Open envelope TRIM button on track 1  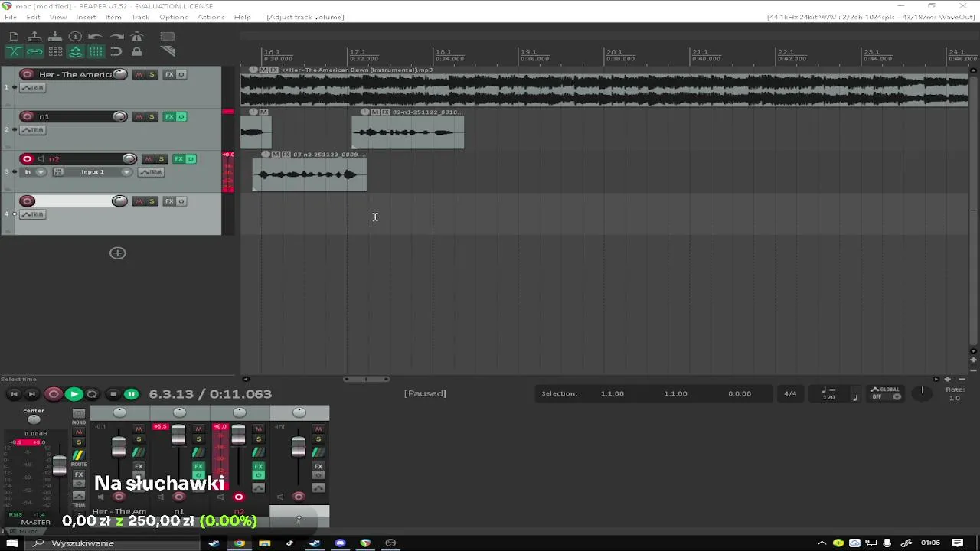pos(33,87)
